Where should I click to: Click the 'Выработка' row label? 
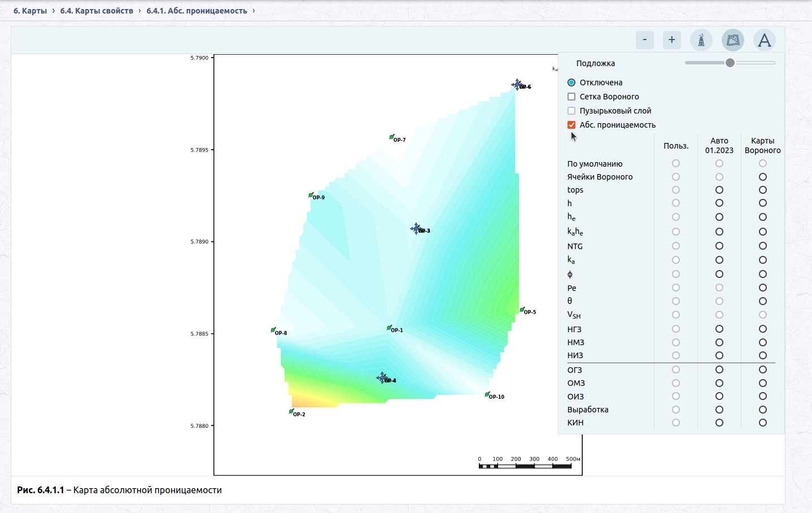pyautogui.click(x=588, y=410)
